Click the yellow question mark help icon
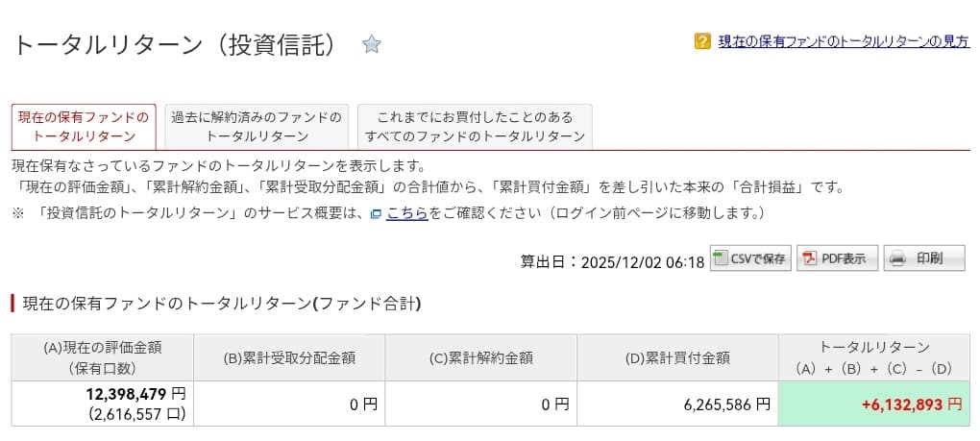This screenshot has height=441, width=980. click(702, 41)
